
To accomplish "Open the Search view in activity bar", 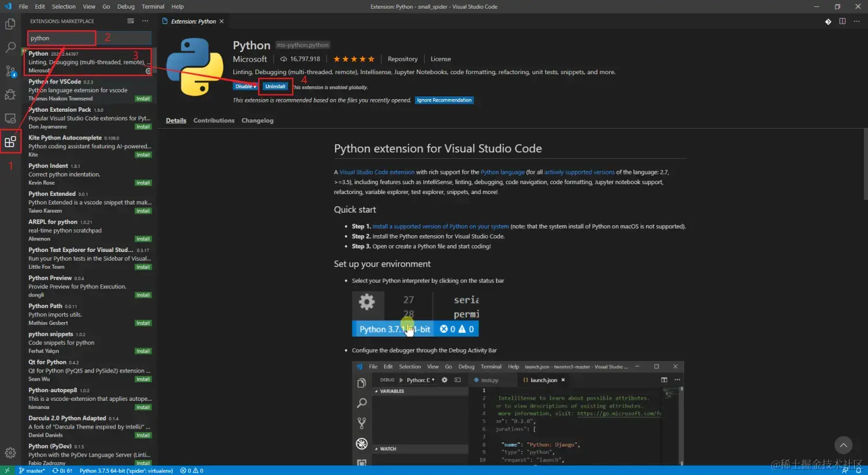I will pos(10,47).
